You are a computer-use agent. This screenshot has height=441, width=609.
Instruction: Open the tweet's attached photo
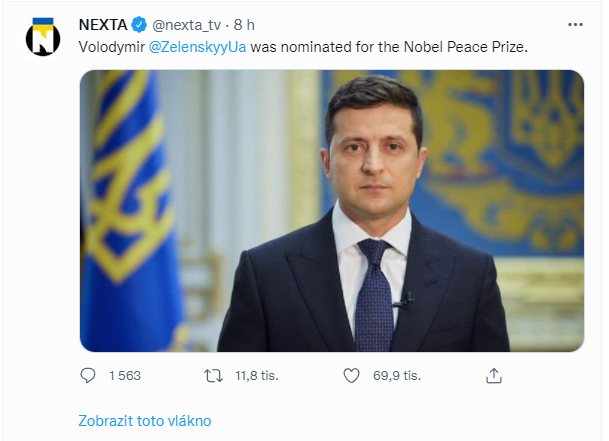coord(331,210)
